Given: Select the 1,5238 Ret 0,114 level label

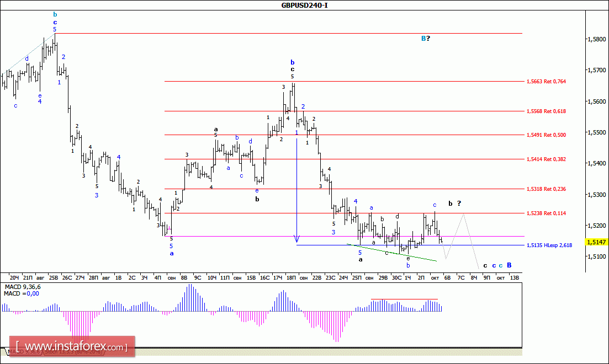Looking at the screenshot, I should (546, 213).
